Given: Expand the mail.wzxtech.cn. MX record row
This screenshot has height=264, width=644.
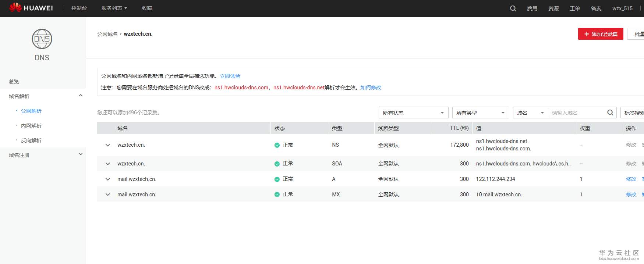Looking at the screenshot, I should click(108, 195).
